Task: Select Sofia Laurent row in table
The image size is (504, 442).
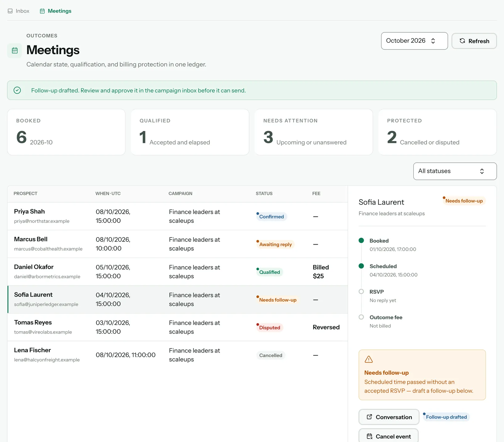Action: [x=177, y=299]
